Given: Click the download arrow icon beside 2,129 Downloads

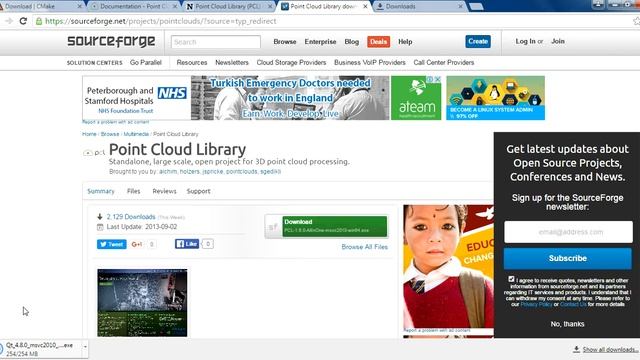Looking at the screenshot, I should point(100,217).
